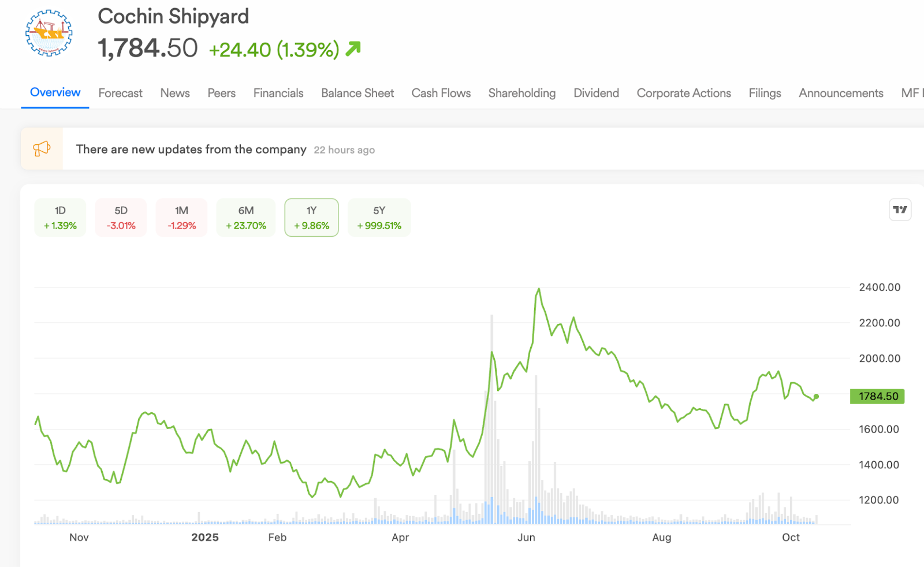Click the '22 hours ago' timestamp
924x567 pixels.
344,150
